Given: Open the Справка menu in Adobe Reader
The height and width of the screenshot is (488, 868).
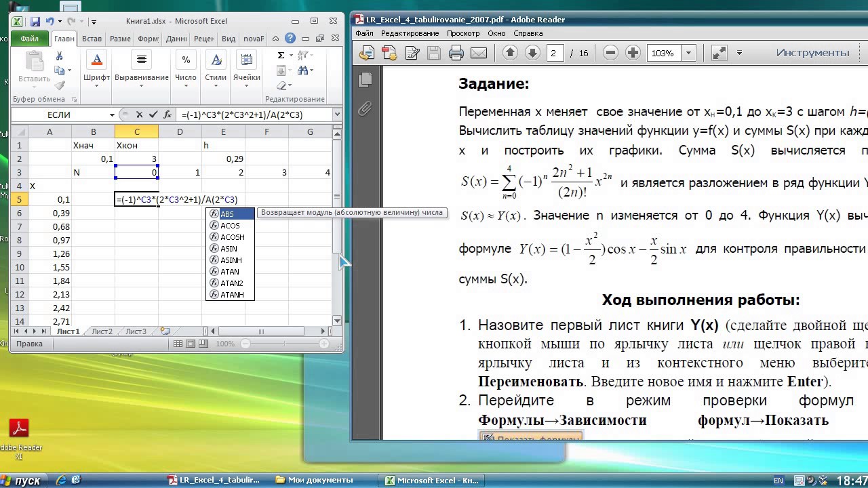Looking at the screenshot, I should [x=528, y=33].
